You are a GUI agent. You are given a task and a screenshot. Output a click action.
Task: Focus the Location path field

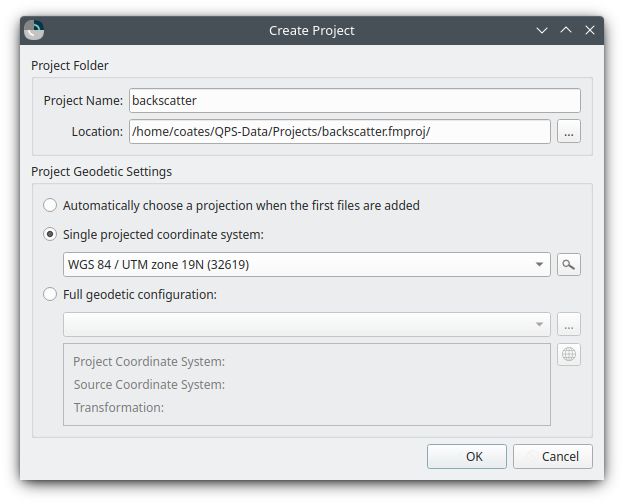point(338,131)
